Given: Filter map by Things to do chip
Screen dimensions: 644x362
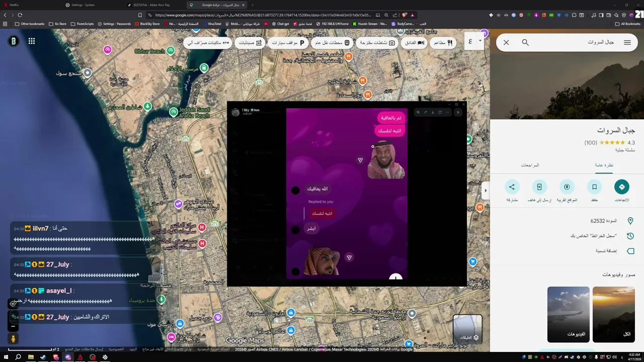Looking at the screenshot, I should tap(377, 43).
